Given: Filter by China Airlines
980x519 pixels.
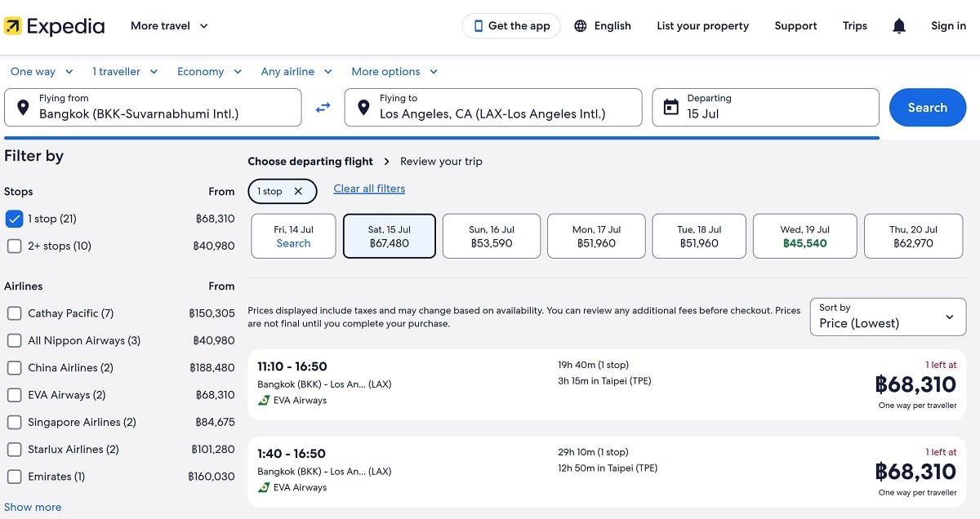Looking at the screenshot, I should pos(14,368).
